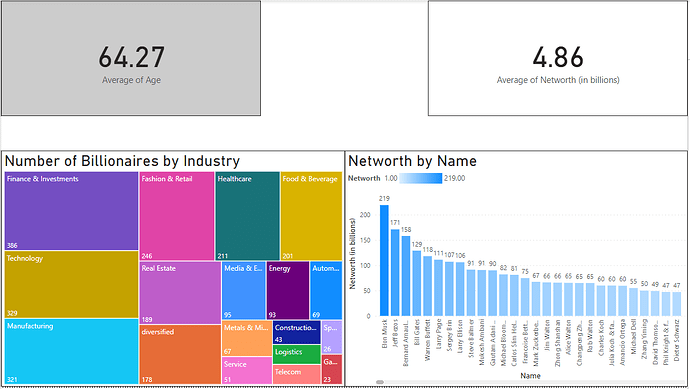Select the Zhong Shanshan bar

(x=558, y=299)
